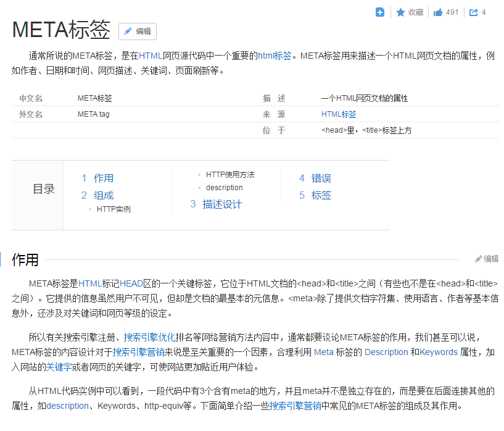Open lowercase description link after 属性，如

click(67, 406)
